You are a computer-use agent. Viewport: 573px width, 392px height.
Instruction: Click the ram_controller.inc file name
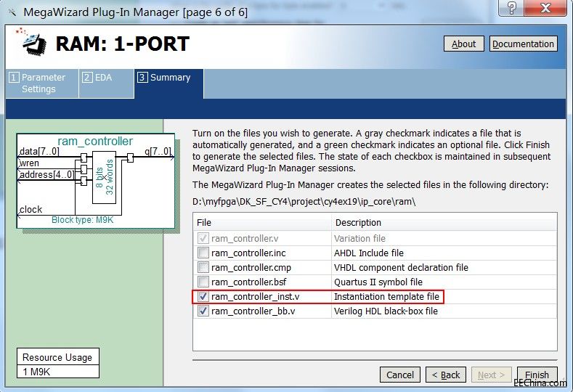click(x=248, y=253)
